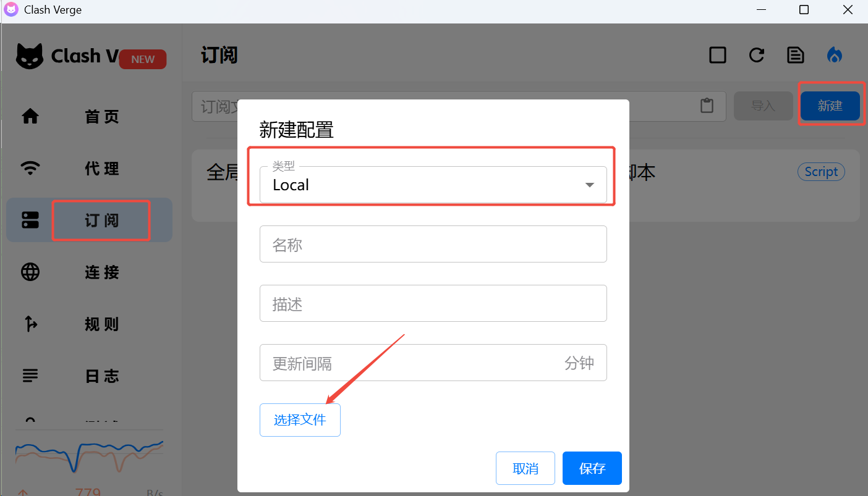The width and height of the screenshot is (868, 496).
Task: Open the 类型 Local dropdown
Action: [x=433, y=185]
